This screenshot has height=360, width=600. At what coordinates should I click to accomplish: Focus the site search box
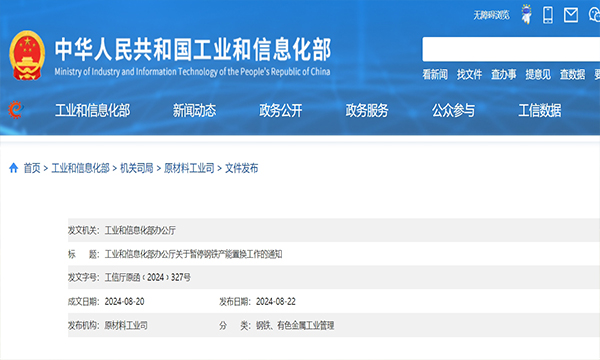[x=511, y=49]
